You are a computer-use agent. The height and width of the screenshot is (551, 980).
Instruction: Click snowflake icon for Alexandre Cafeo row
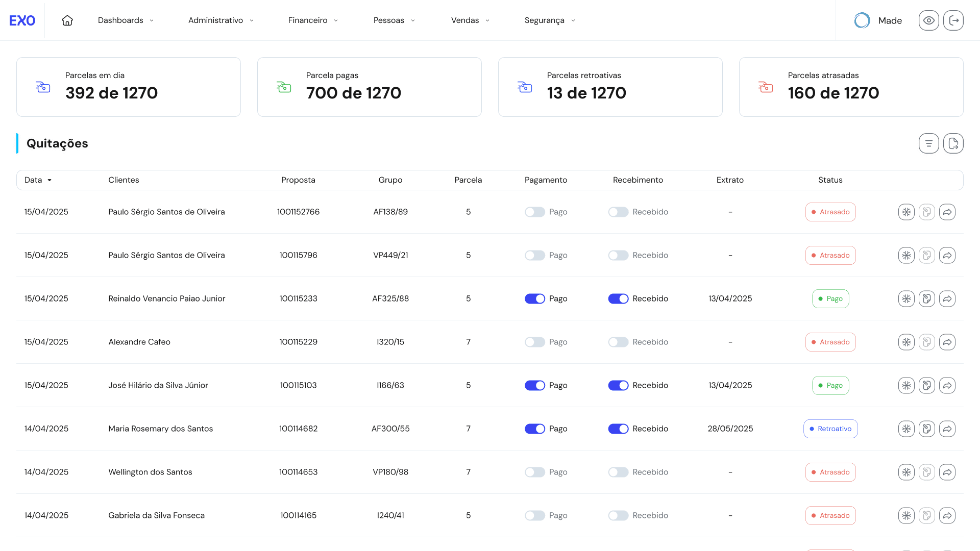coord(906,342)
